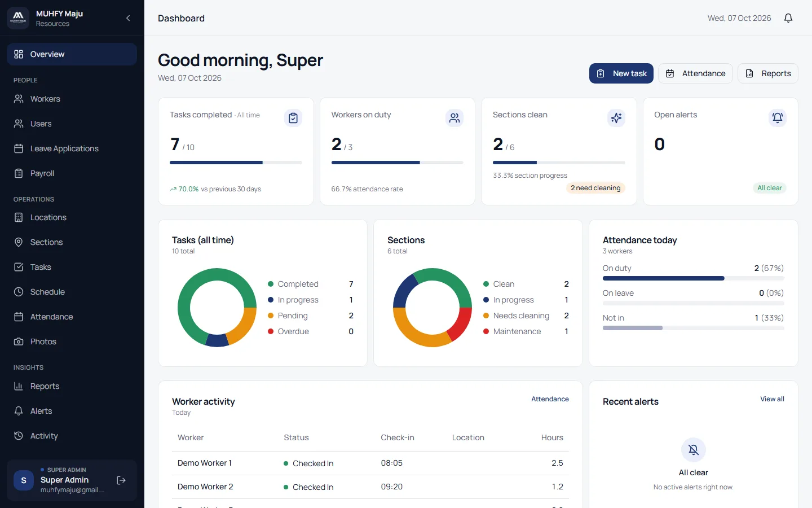Image resolution: width=812 pixels, height=508 pixels.
Task: Open Alerts in sidebar
Action: point(72,411)
